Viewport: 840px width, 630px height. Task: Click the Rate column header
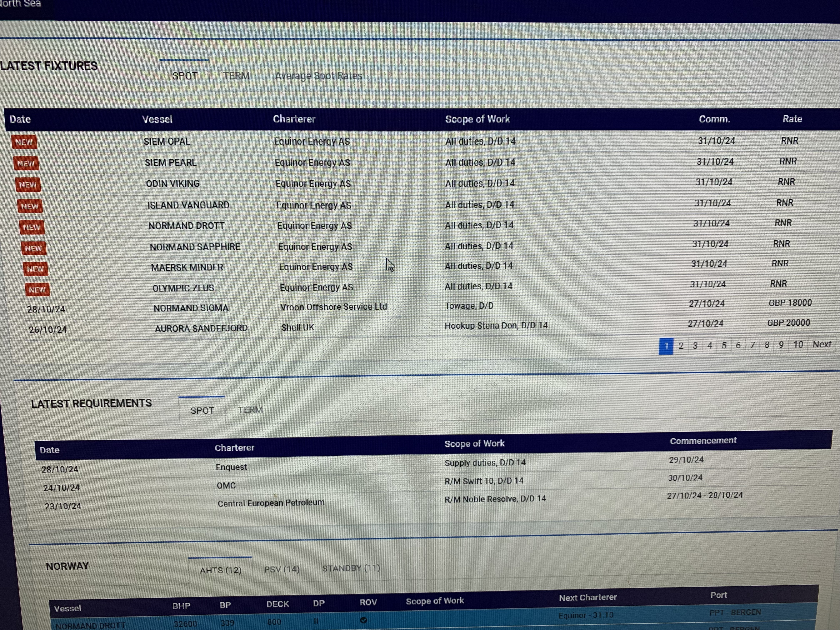[792, 119]
